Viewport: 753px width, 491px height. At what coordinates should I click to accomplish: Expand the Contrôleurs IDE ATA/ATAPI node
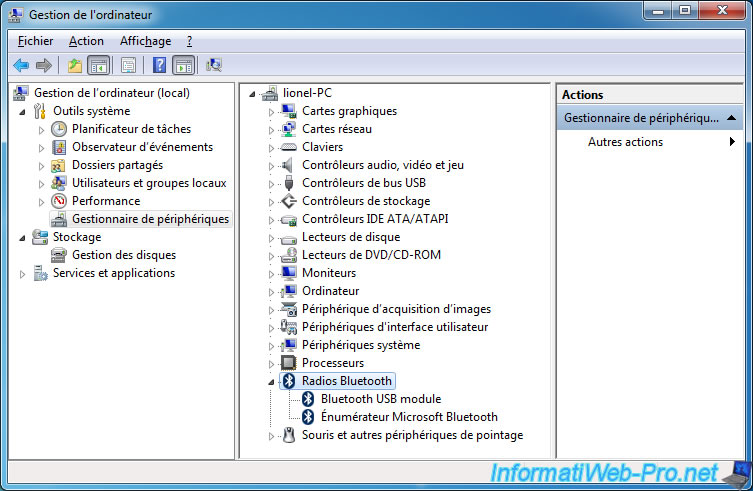tap(271, 220)
